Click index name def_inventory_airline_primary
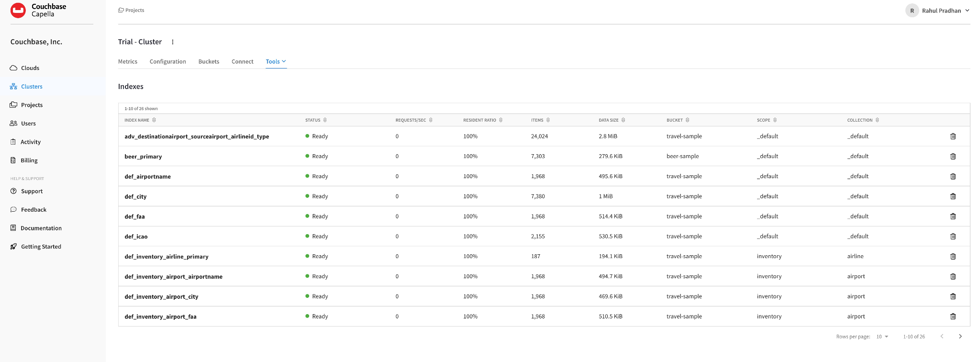 167,257
